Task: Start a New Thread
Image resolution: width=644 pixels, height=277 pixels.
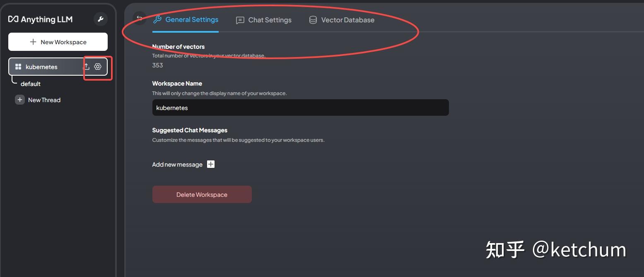Action: coord(44,100)
